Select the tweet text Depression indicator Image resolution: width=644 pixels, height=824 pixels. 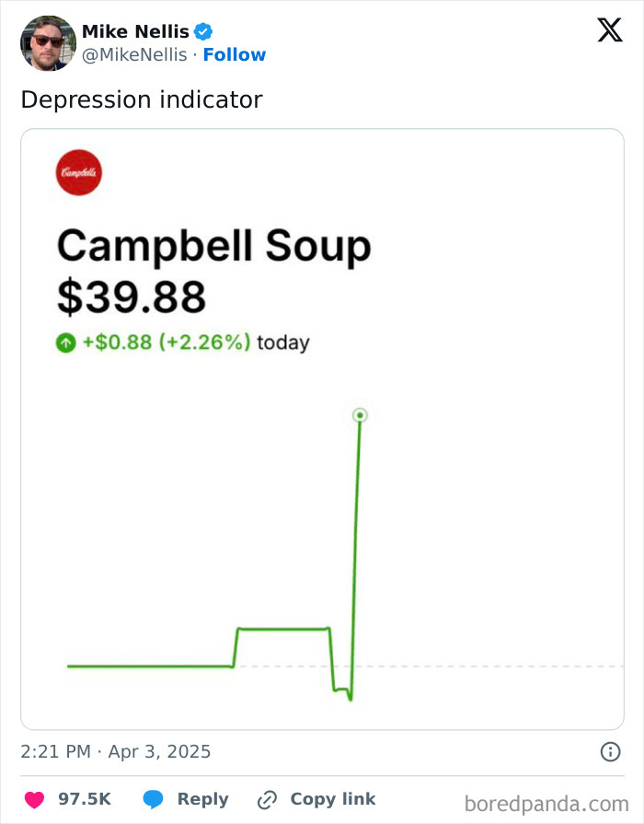click(142, 99)
